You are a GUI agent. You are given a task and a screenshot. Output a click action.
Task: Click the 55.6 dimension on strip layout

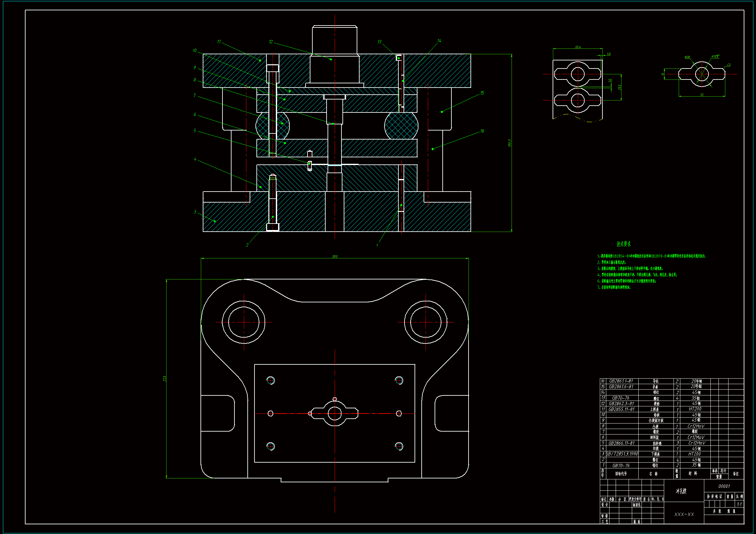tap(578, 47)
